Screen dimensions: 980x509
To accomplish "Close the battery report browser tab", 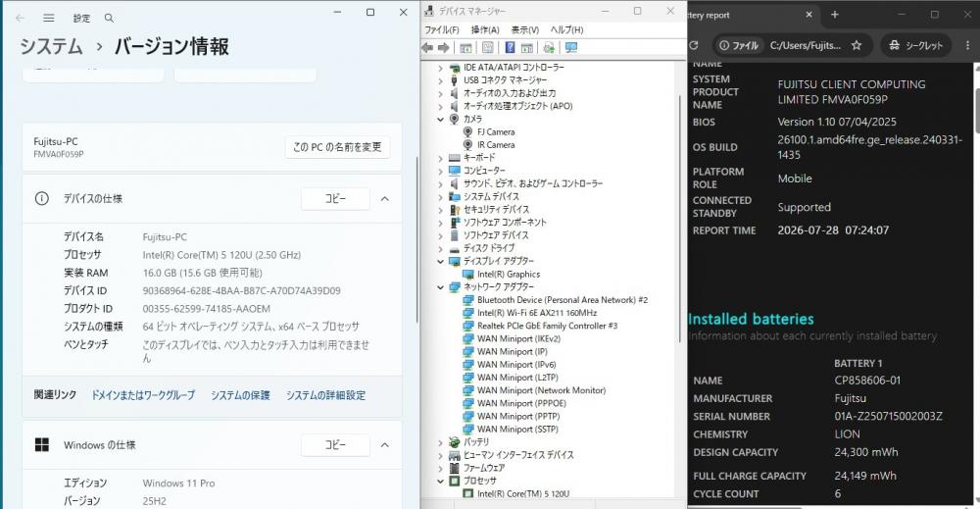I will pyautogui.click(x=808, y=15).
